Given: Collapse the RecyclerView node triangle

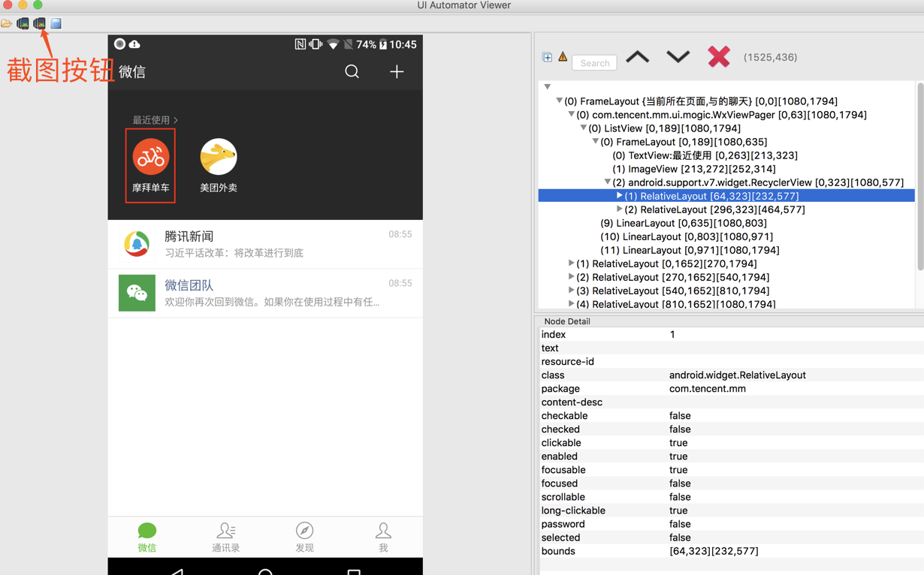Looking at the screenshot, I should [607, 182].
